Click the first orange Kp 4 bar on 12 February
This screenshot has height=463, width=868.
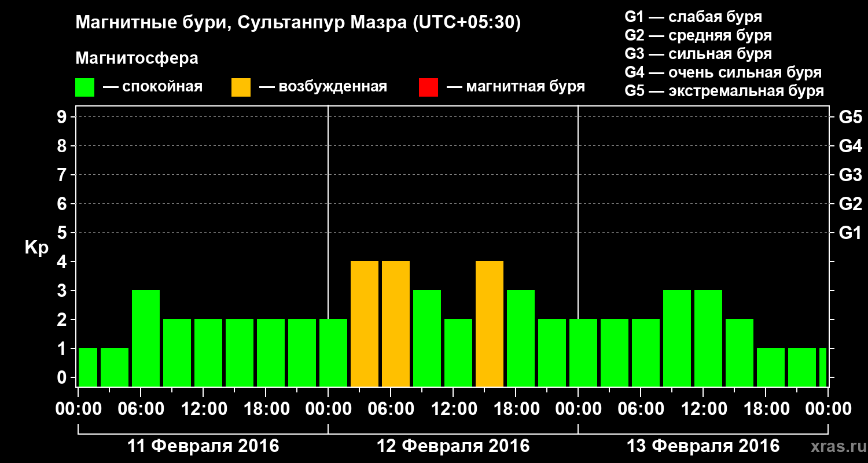tap(365, 324)
